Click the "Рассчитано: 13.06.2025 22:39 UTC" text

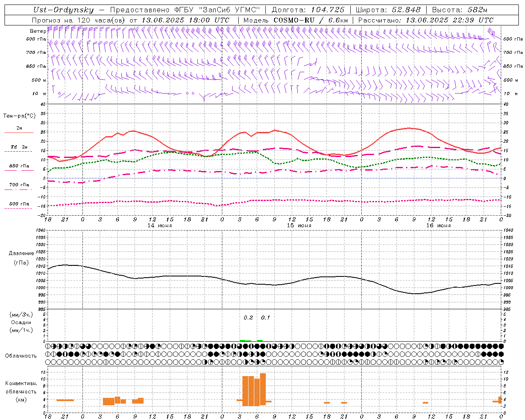point(426,20)
